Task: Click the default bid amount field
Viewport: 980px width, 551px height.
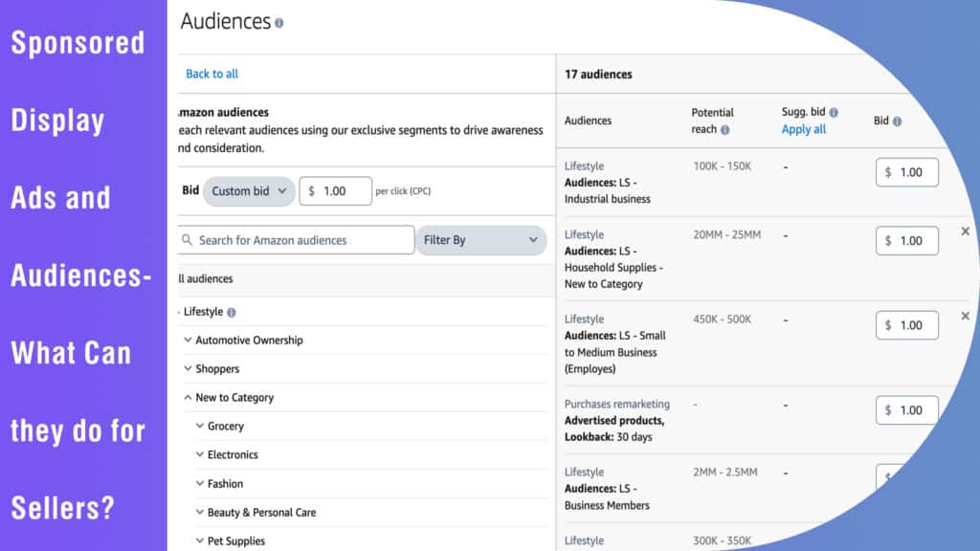Action: (336, 191)
